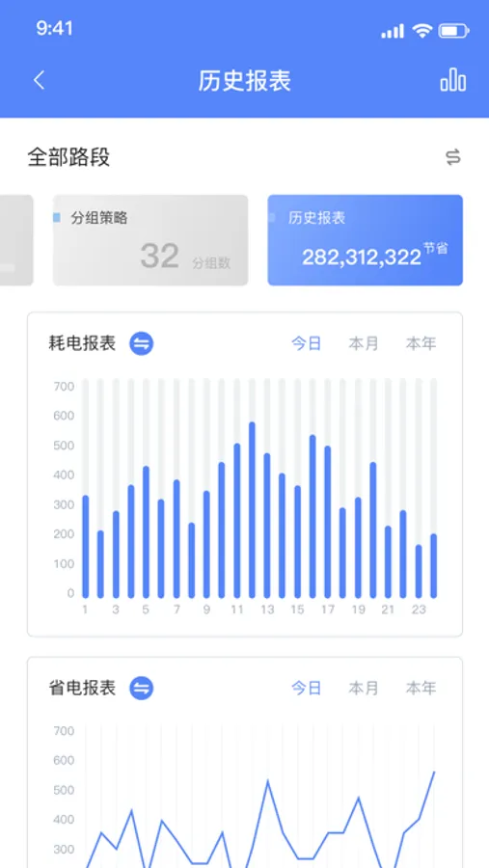Tap the bar for hour 20
The image size is (489, 868).
tap(372, 529)
